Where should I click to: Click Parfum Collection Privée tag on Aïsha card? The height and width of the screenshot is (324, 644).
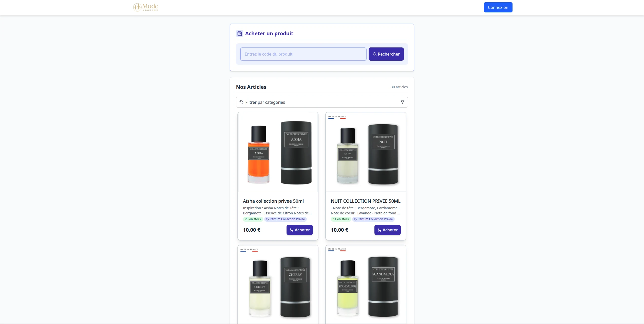click(x=286, y=219)
